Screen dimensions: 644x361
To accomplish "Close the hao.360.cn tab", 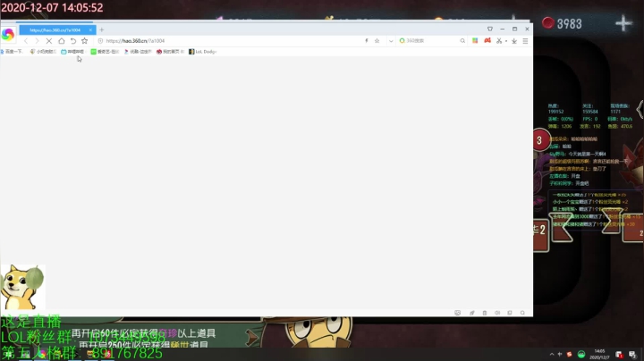I will [90, 30].
